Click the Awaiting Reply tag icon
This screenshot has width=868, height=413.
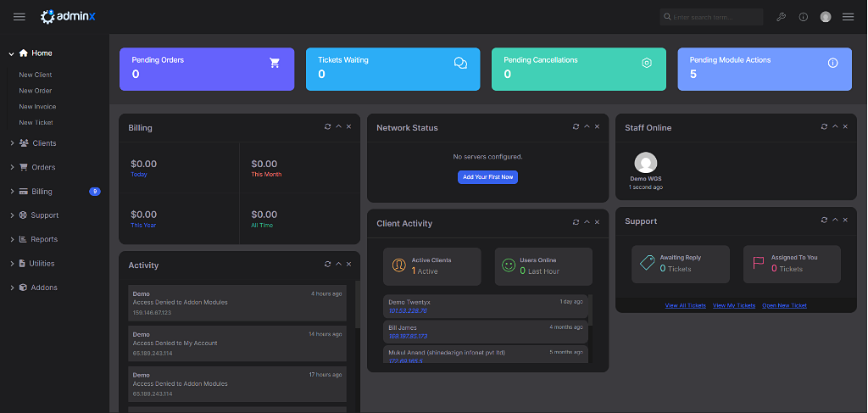(x=647, y=263)
